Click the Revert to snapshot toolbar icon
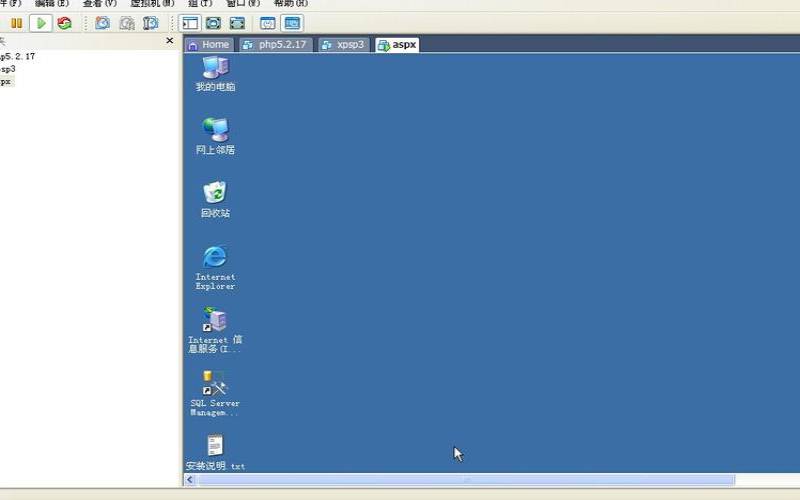The image size is (800, 500). click(x=127, y=23)
